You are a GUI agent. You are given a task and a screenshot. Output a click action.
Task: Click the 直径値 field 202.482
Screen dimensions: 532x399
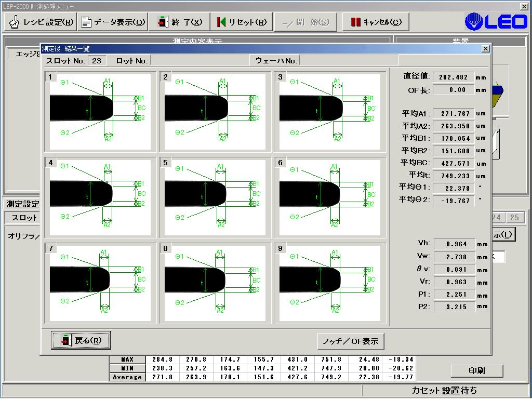[x=453, y=77]
